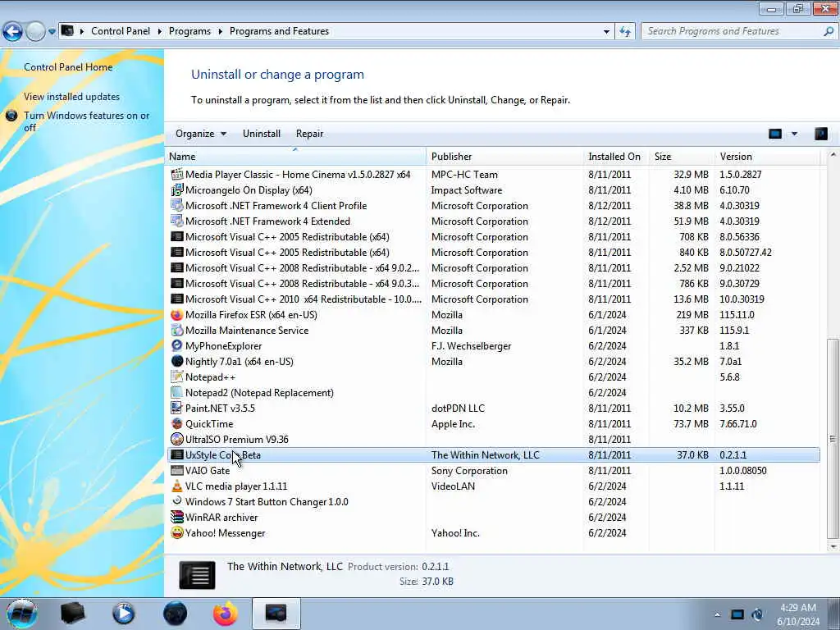Sort list by Size column header

point(682,157)
